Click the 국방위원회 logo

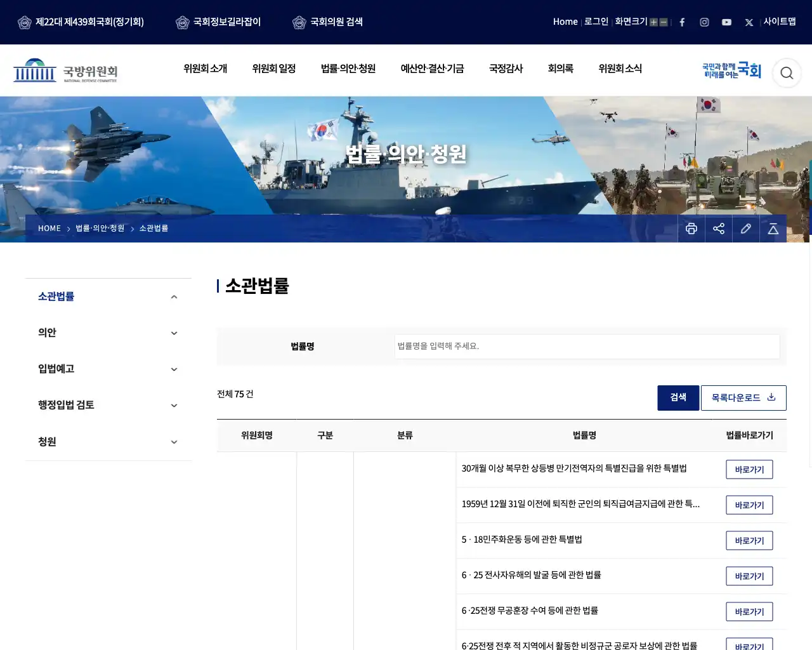[x=65, y=70]
